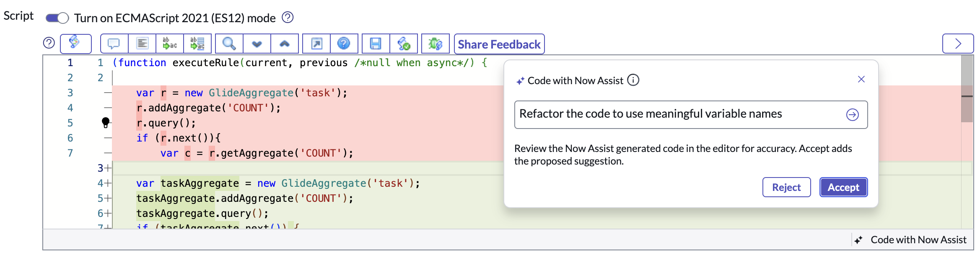Click Code with Now Assist in status bar

[910, 240]
